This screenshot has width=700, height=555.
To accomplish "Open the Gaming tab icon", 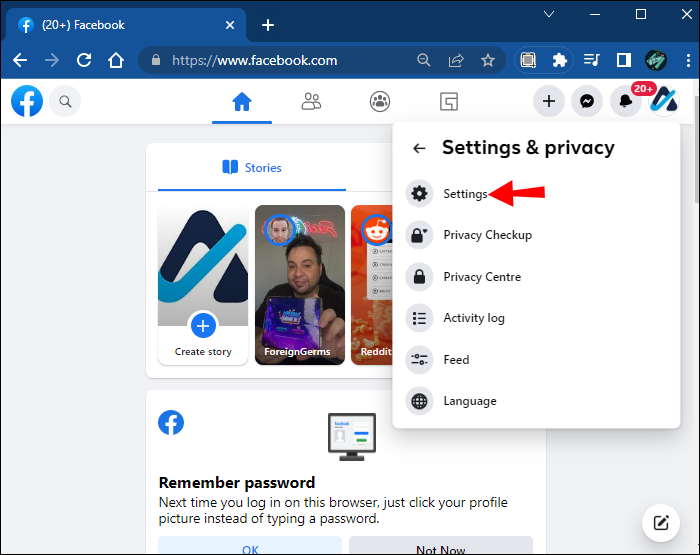I will [449, 102].
